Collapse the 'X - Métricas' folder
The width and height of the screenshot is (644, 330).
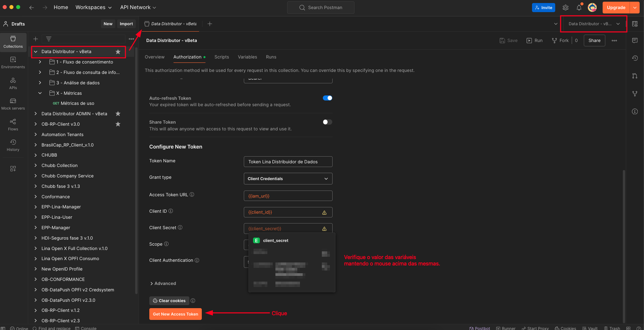click(40, 93)
